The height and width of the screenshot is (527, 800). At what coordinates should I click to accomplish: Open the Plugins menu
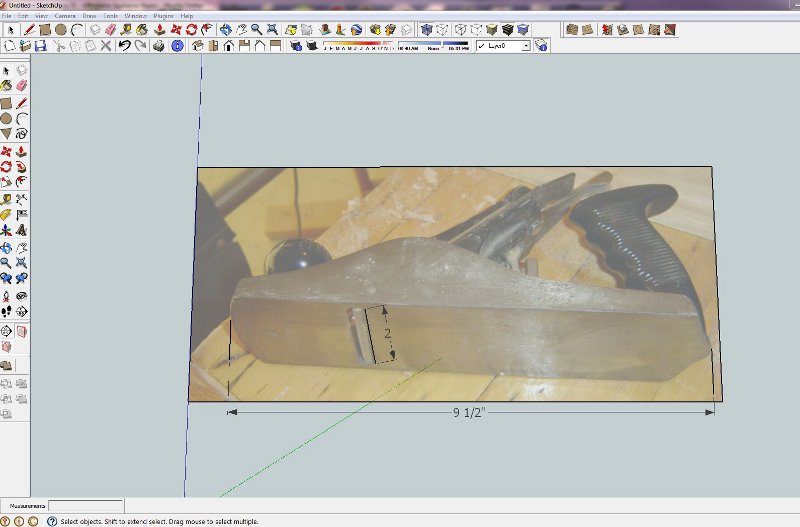163,16
